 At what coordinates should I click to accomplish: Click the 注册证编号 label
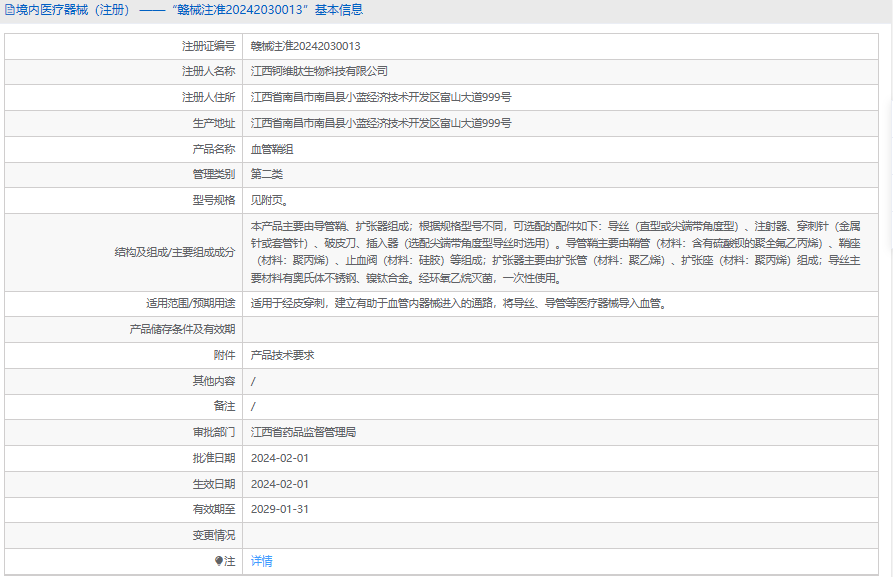[x=208, y=46]
